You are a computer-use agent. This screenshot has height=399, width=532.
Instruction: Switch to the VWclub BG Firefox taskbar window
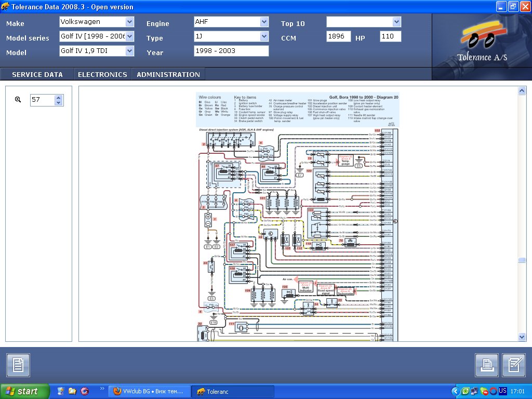pos(149,391)
